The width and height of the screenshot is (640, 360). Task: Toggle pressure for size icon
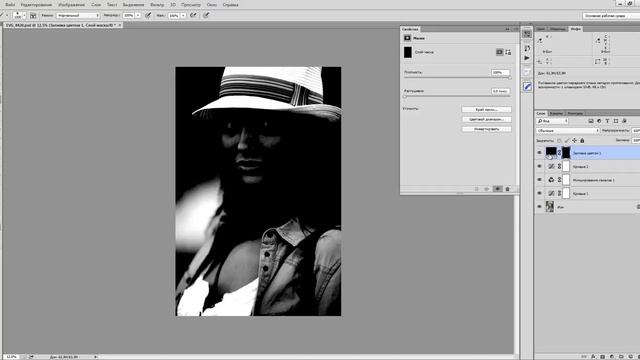(206, 16)
